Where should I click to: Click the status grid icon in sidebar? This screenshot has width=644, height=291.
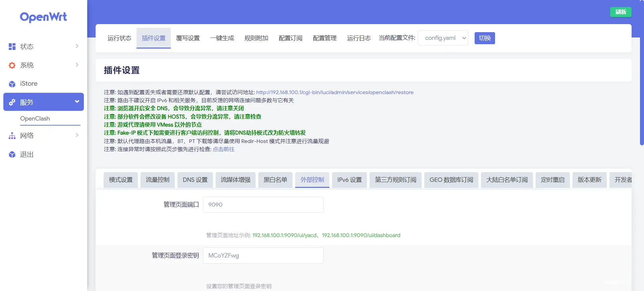[12, 47]
